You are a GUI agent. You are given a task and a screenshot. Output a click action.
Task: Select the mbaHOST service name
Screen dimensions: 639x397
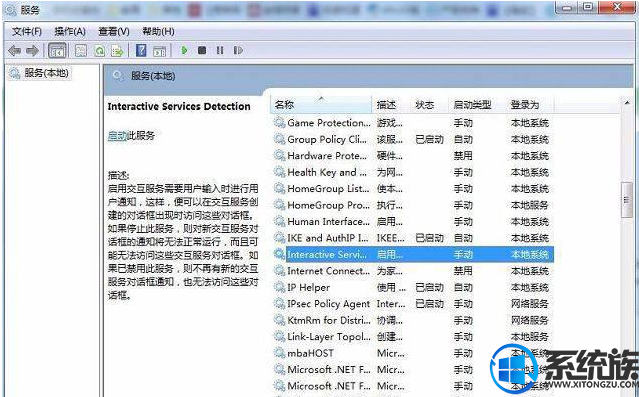coord(310,353)
